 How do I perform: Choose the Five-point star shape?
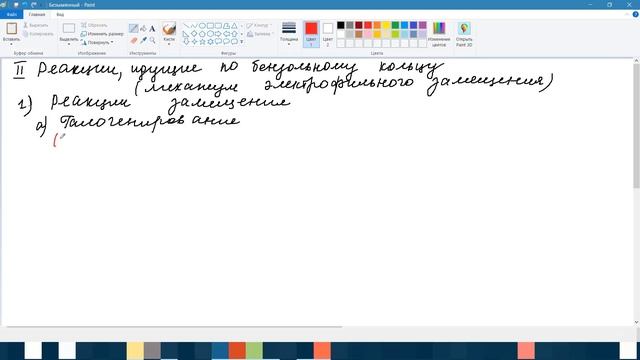(202, 42)
